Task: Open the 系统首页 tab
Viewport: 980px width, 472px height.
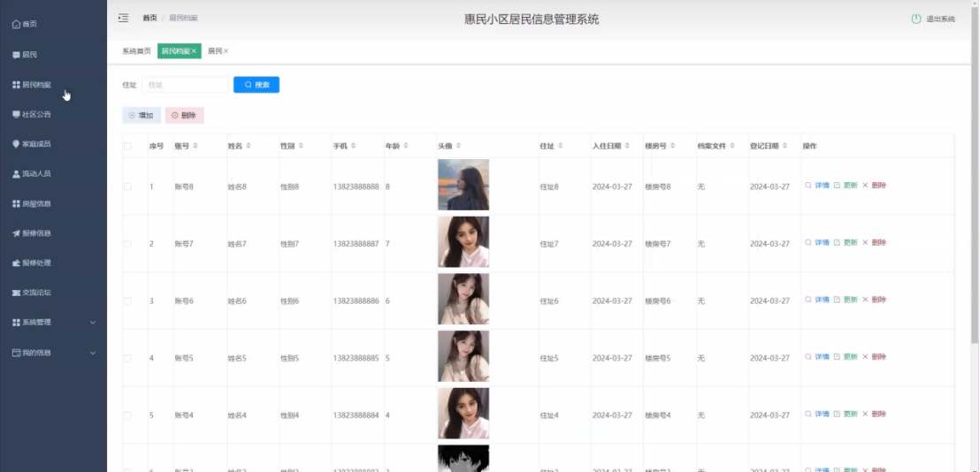Action: tap(136, 51)
